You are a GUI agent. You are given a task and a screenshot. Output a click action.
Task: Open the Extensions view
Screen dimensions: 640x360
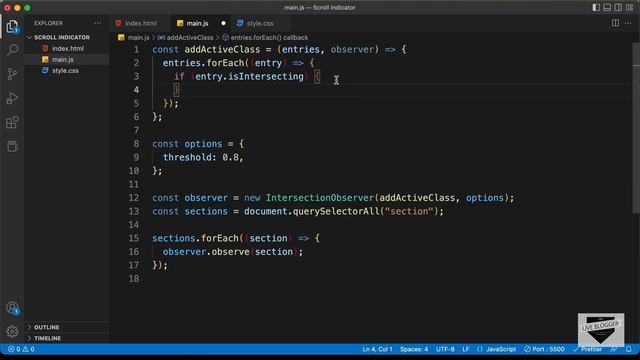click(12, 122)
